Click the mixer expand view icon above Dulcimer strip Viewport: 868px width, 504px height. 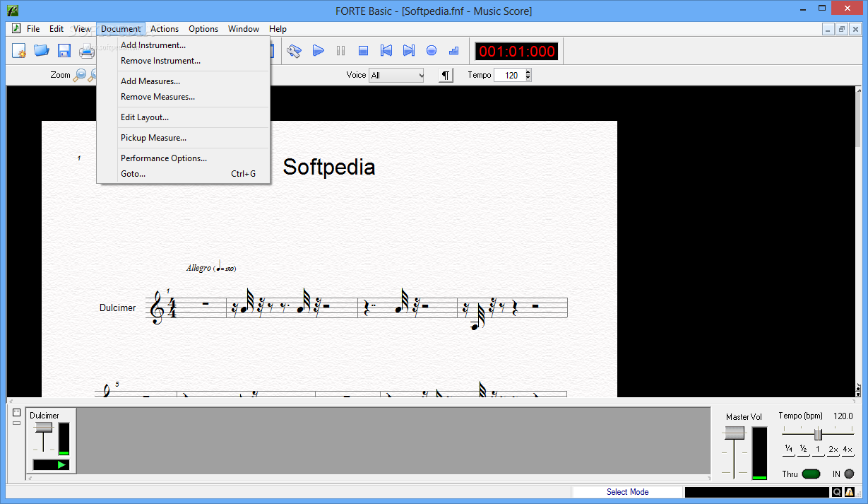point(17,412)
